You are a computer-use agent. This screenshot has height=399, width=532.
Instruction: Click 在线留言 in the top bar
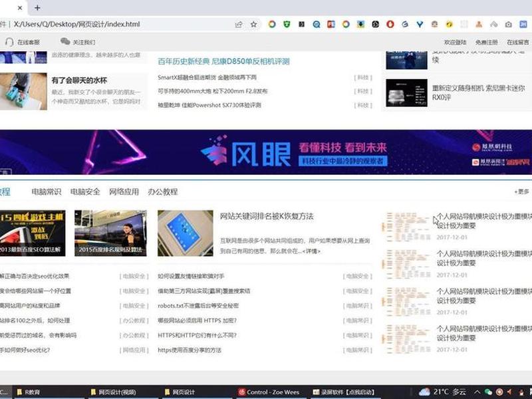[x=518, y=42]
